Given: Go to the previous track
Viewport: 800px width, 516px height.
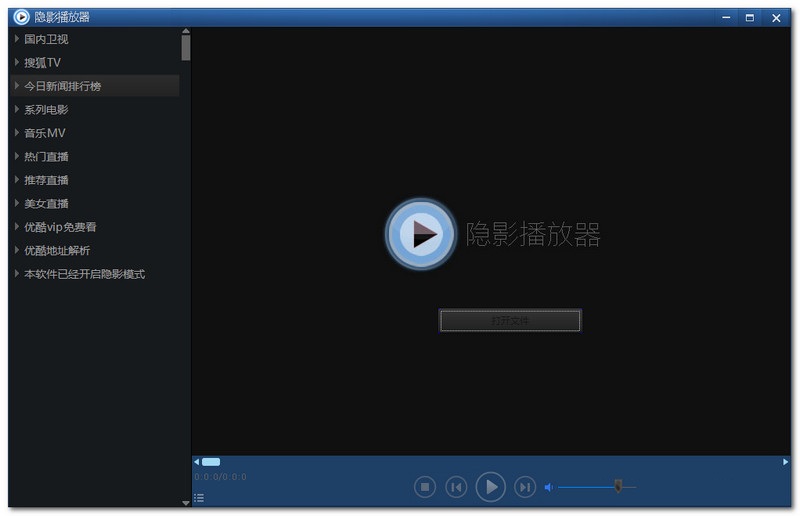Looking at the screenshot, I should (x=456, y=487).
